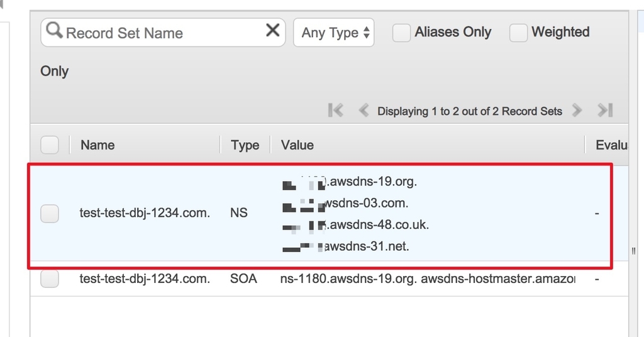
Task: Click the search magnifier icon
Action: pyautogui.click(x=54, y=30)
